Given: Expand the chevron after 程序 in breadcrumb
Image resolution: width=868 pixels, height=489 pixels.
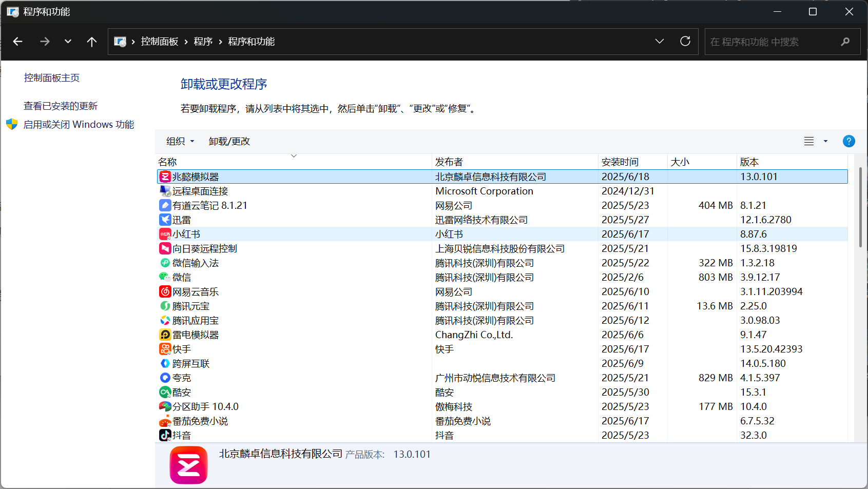Looking at the screenshot, I should (x=220, y=42).
